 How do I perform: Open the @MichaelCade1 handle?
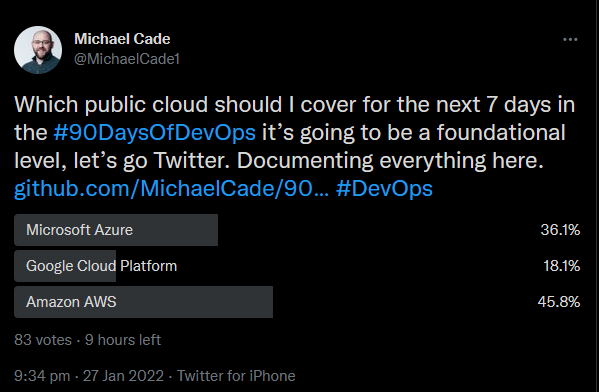[127, 59]
